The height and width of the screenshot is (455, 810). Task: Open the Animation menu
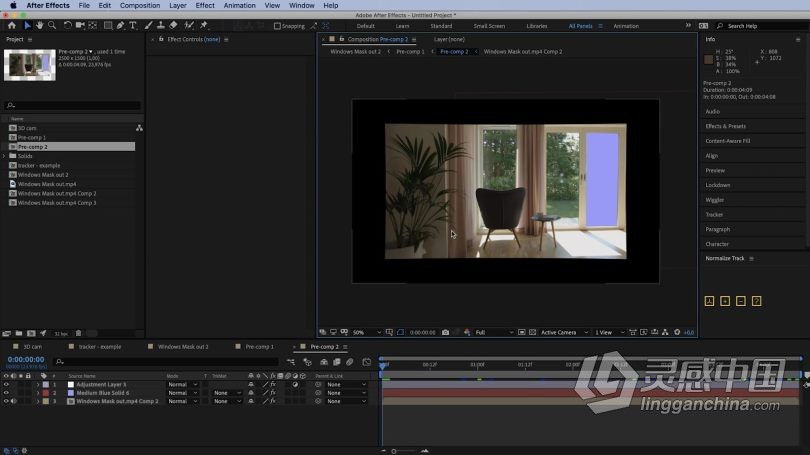pyautogui.click(x=240, y=5)
